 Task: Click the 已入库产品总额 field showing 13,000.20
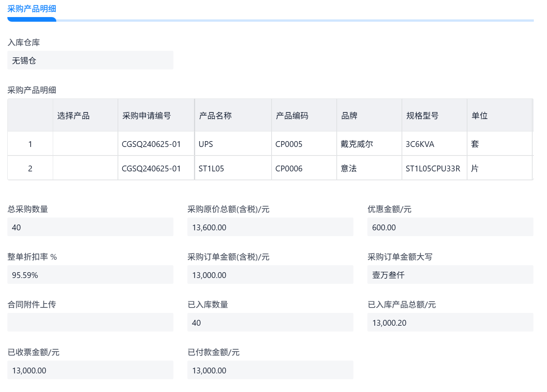tap(450, 323)
